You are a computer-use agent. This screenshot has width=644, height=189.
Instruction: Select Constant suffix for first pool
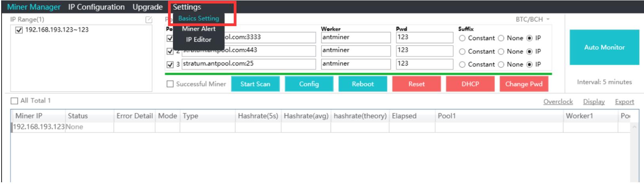click(x=462, y=38)
